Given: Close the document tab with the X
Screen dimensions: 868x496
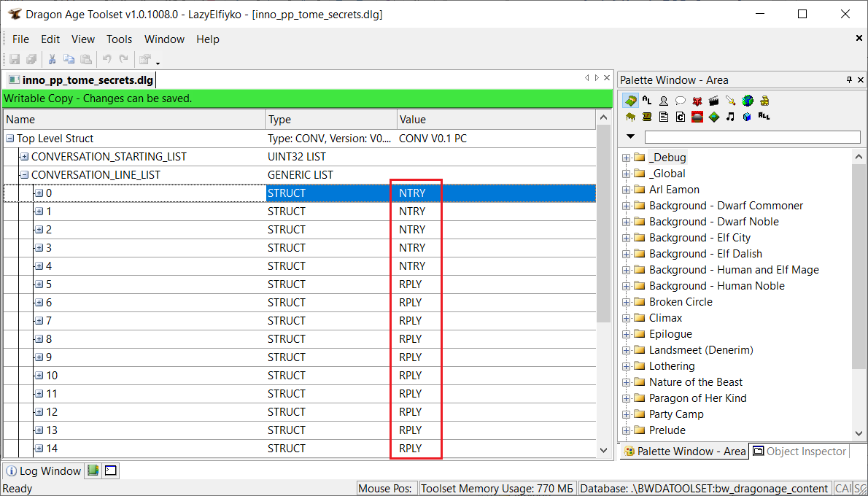Looking at the screenshot, I should (608, 78).
